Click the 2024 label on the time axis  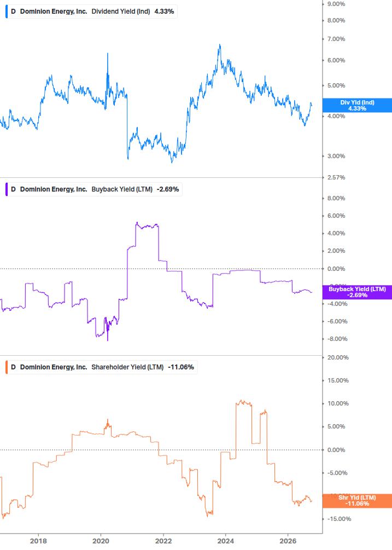click(226, 541)
